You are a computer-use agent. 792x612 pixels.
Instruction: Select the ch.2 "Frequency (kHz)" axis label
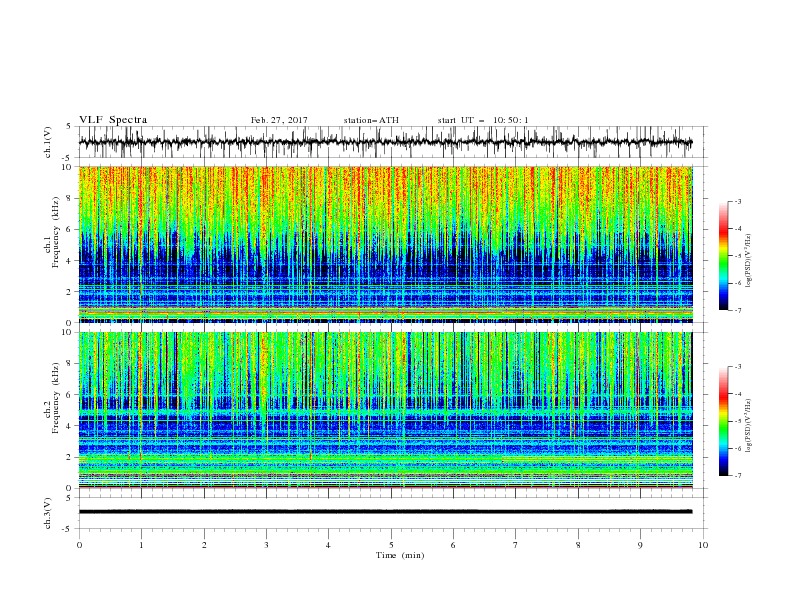56,398
